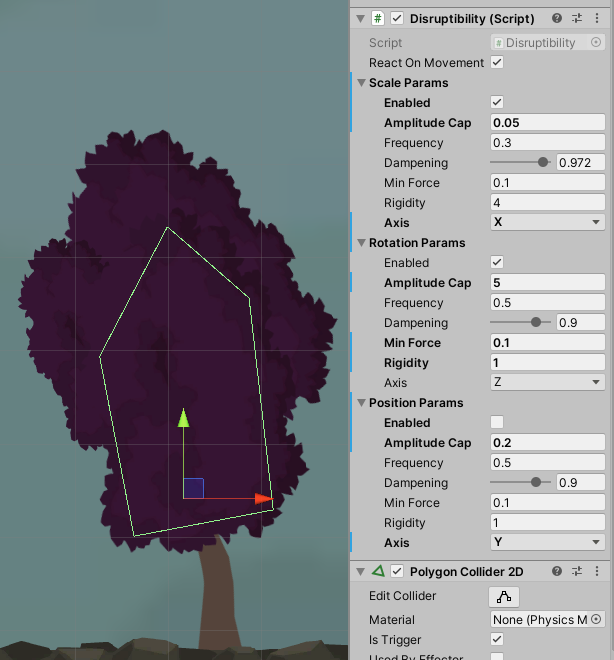This screenshot has width=614, height=660.
Task: Disable the Polygon Collider 2D component checkbox
Action: click(x=397, y=571)
